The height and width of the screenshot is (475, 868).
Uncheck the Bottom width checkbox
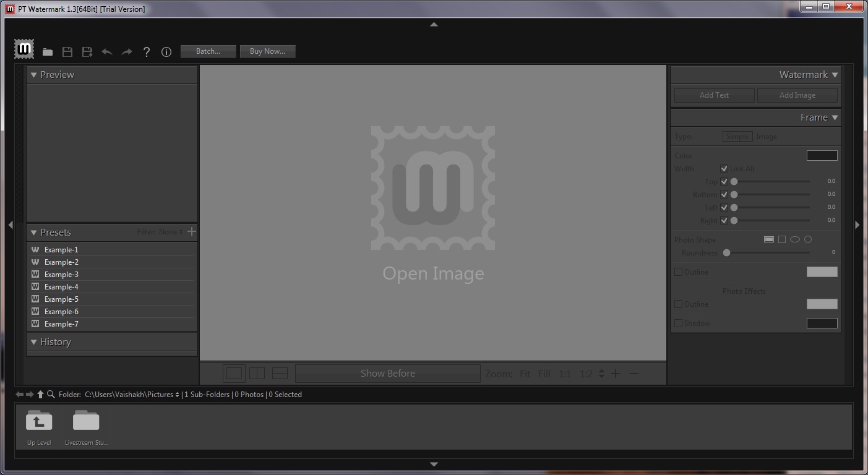pos(724,194)
